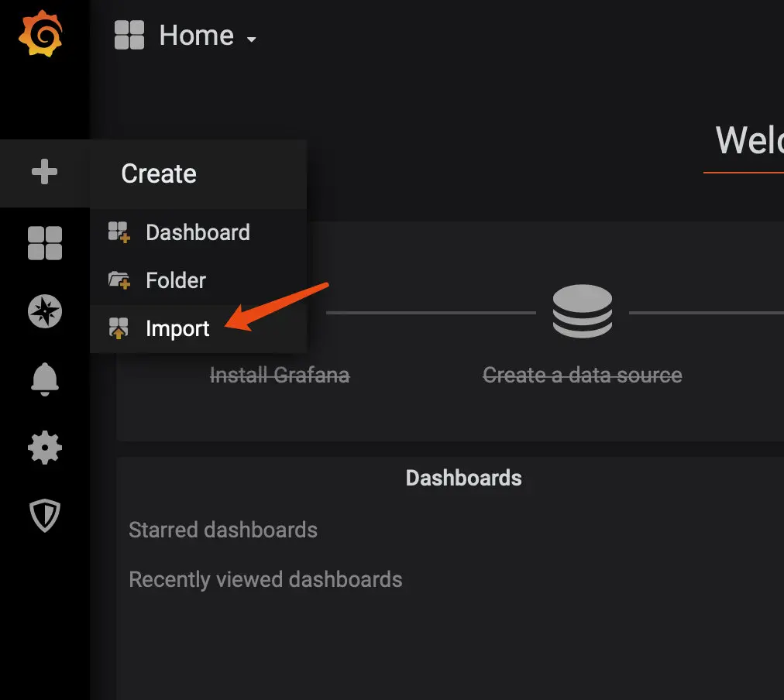Image resolution: width=784 pixels, height=700 pixels.
Task: Open the Explore compass icon
Action: click(x=45, y=311)
